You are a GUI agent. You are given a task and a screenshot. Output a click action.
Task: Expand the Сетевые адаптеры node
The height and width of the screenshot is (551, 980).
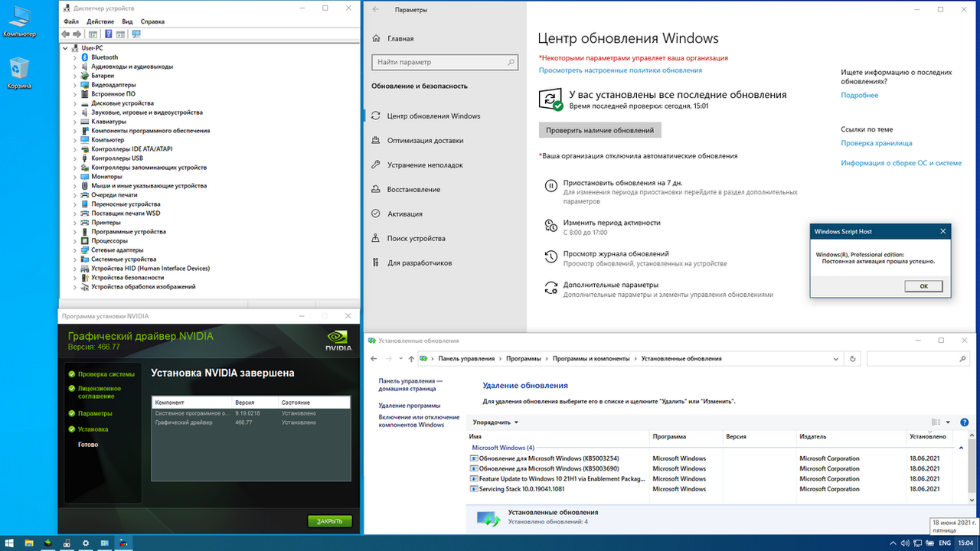pyautogui.click(x=75, y=250)
